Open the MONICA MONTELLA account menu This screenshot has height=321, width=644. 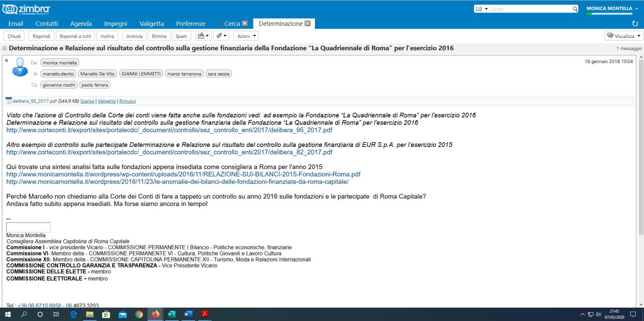click(x=612, y=8)
